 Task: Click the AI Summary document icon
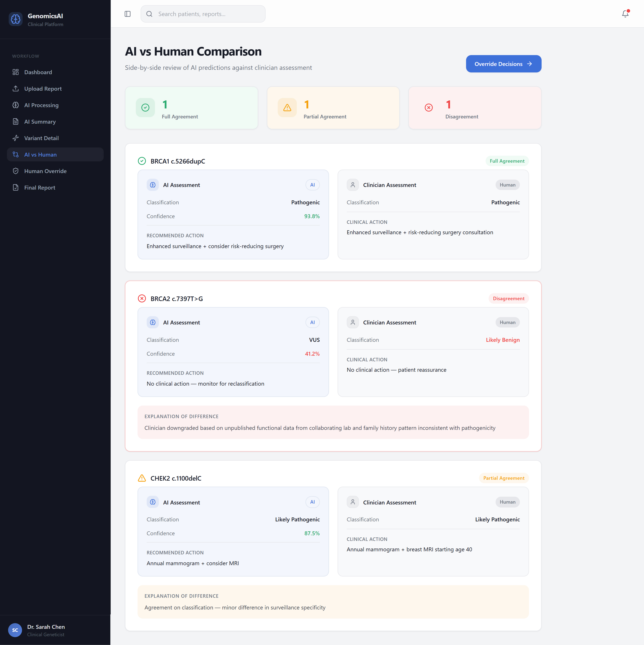(x=16, y=121)
